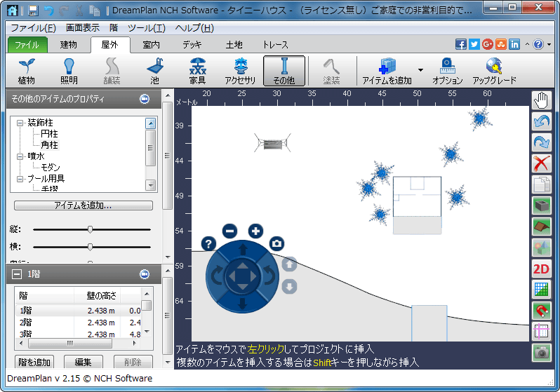
Task: Click the 縦 slider handle
Action: pyautogui.click(x=90, y=229)
